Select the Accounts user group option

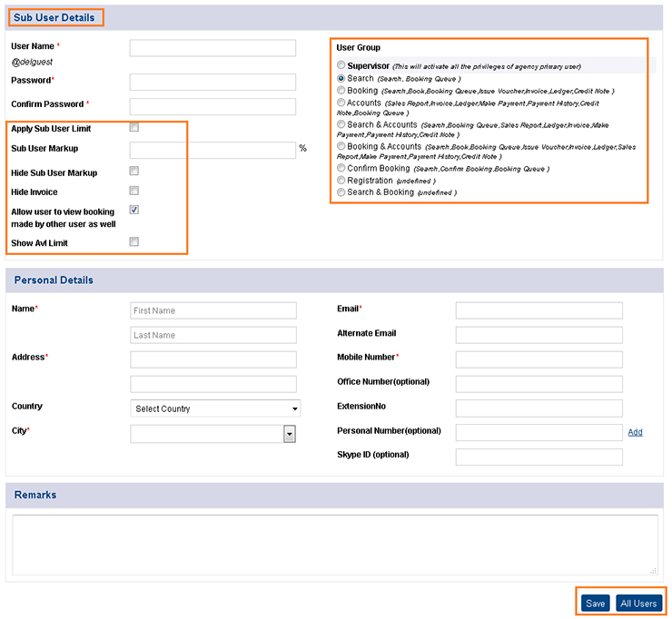(x=341, y=103)
